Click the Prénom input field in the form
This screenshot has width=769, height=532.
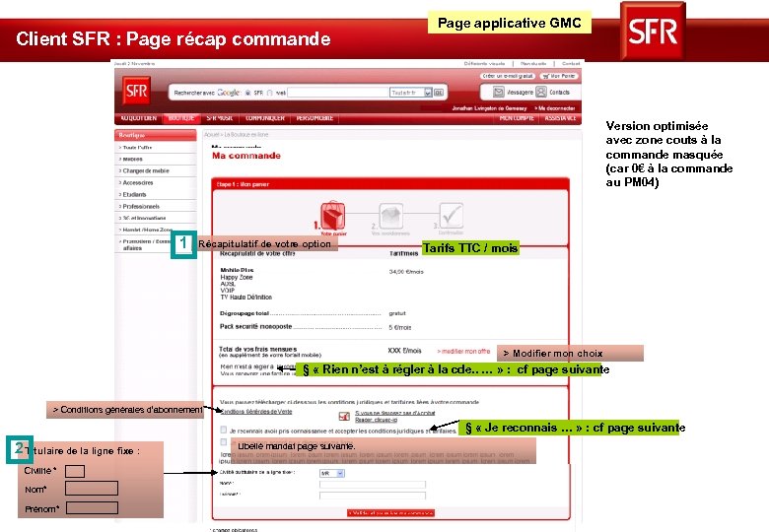373,496
